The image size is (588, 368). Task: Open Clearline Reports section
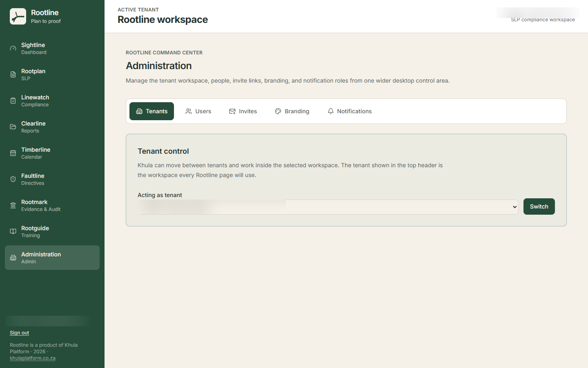tap(52, 127)
